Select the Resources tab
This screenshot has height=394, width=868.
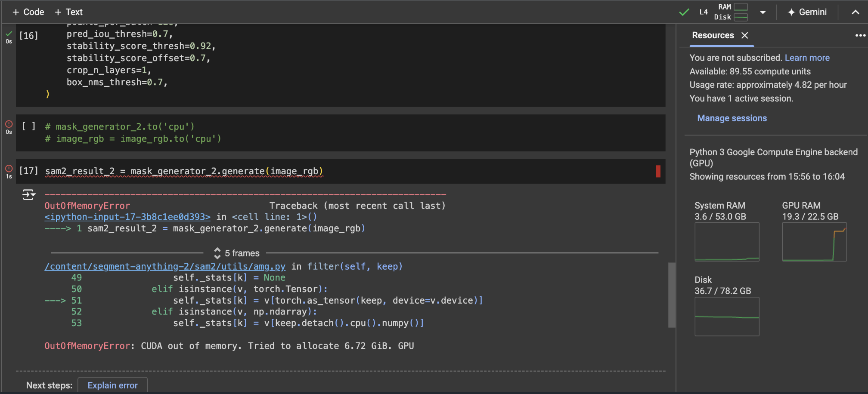tap(713, 35)
